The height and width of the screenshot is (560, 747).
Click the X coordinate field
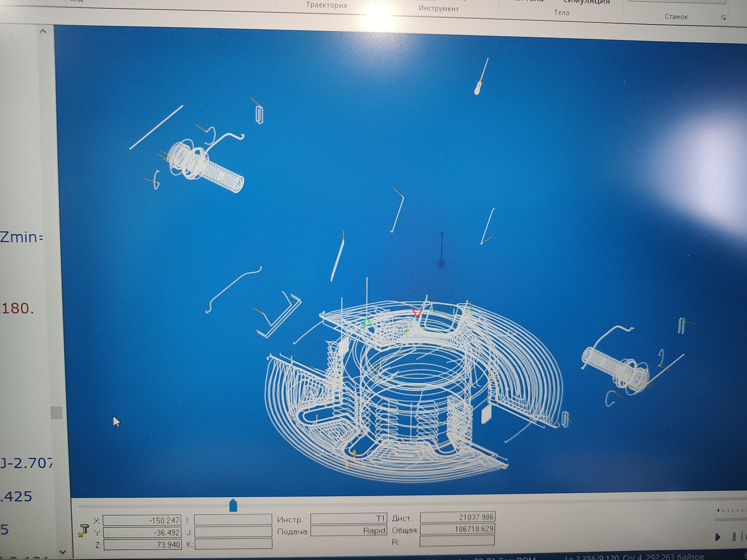pyautogui.click(x=142, y=520)
